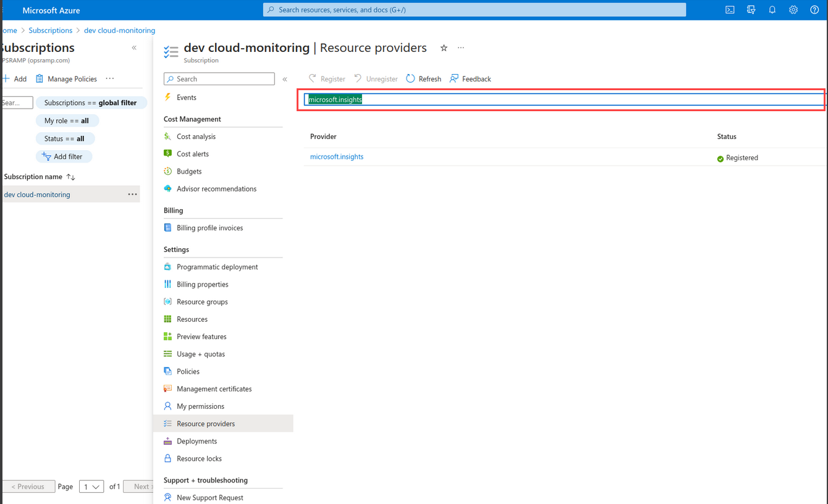
Task: Click the Previous page button
Action: coord(28,487)
